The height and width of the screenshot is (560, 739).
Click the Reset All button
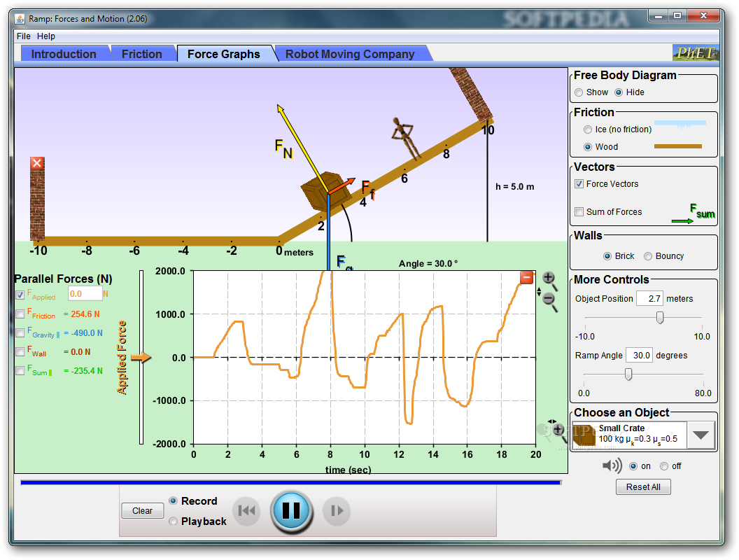pyautogui.click(x=643, y=487)
